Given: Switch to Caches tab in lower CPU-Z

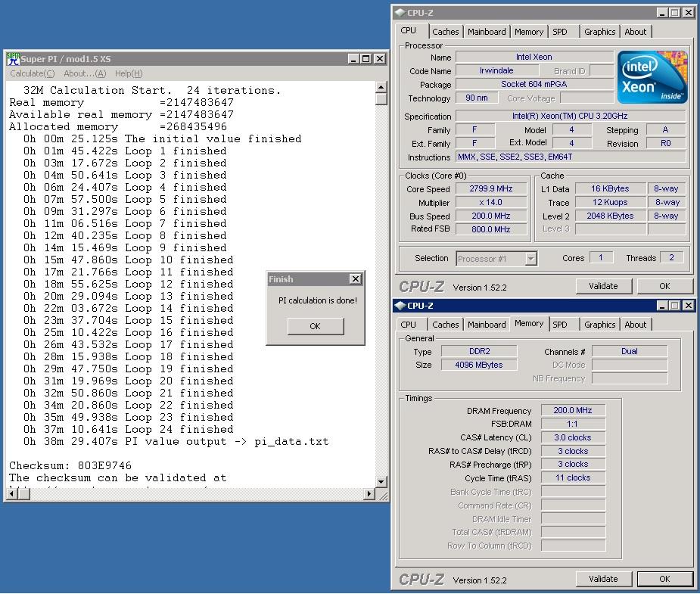Looking at the screenshot, I should pyautogui.click(x=445, y=325).
